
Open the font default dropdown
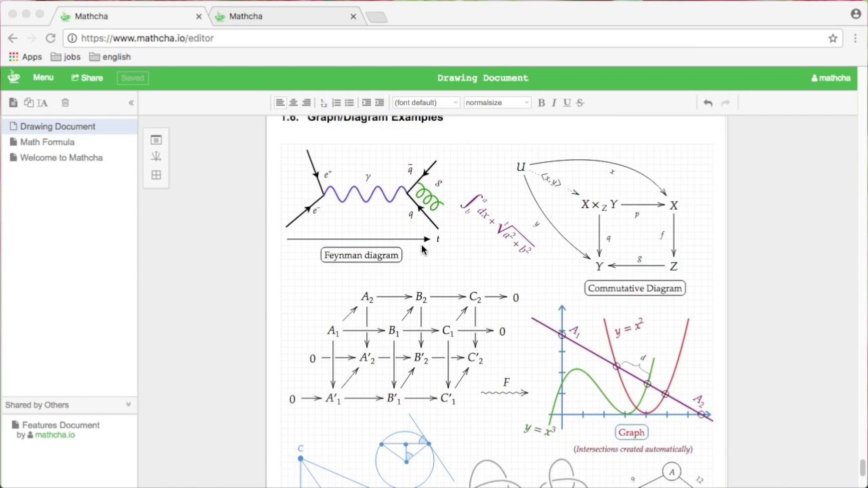coord(425,103)
